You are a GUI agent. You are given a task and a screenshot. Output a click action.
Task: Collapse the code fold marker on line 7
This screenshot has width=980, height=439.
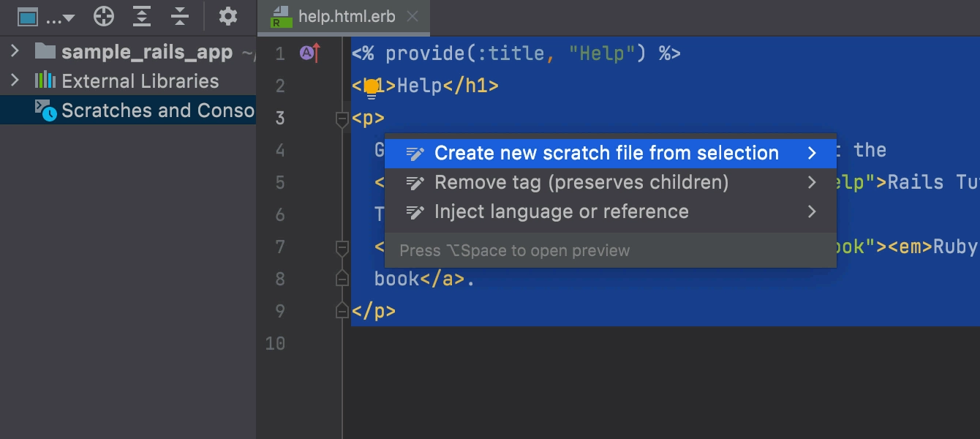coord(342,248)
